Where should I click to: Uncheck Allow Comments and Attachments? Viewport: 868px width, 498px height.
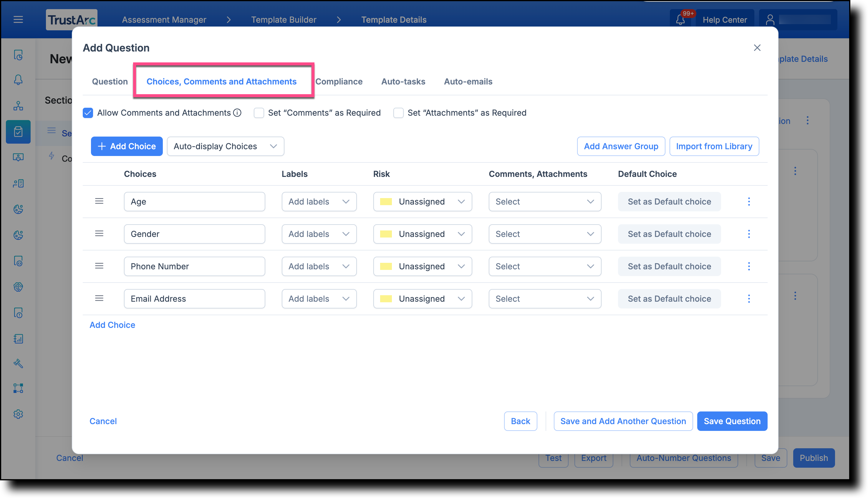click(88, 113)
